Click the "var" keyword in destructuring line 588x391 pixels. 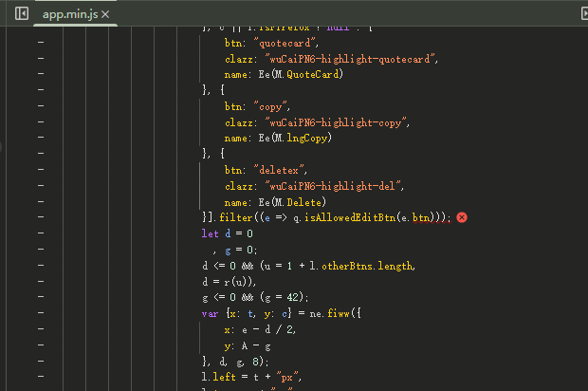[x=211, y=313]
